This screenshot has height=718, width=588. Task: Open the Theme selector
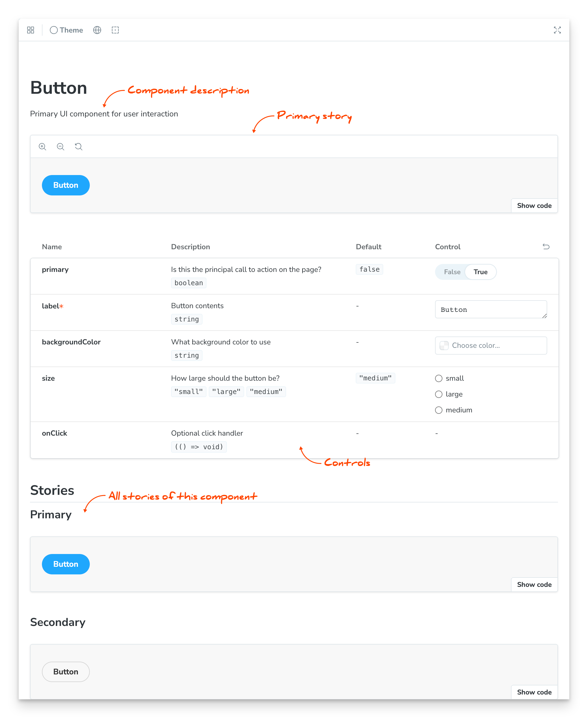[x=66, y=30]
